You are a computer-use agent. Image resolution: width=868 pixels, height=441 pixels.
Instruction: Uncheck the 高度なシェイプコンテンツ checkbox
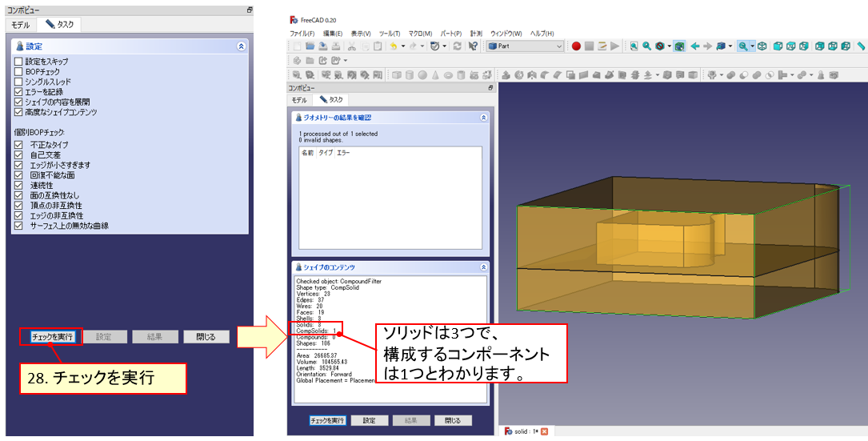(x=18, y=112)
